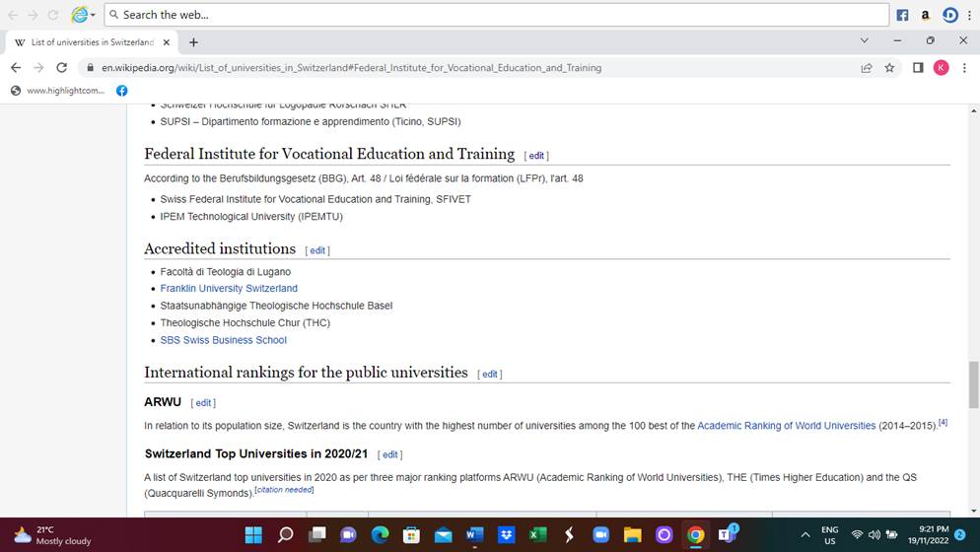The image size is (980, 552).
Task: Open Microsoft Store from taskbar
Action: point(411,535)
